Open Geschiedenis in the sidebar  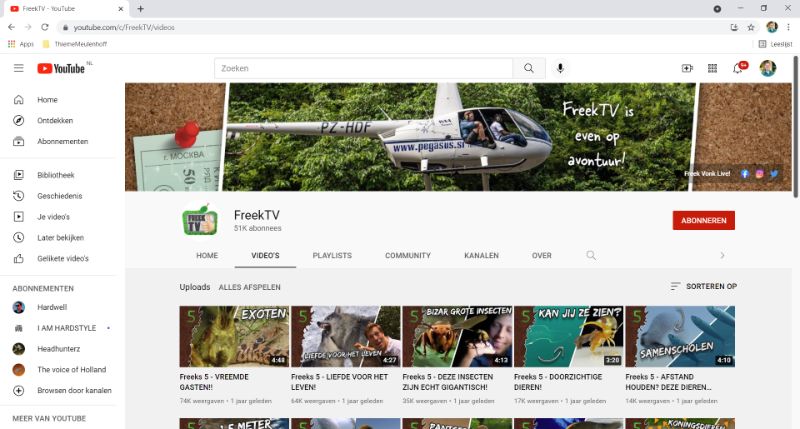pyautogui.click(x=60, y=196)
